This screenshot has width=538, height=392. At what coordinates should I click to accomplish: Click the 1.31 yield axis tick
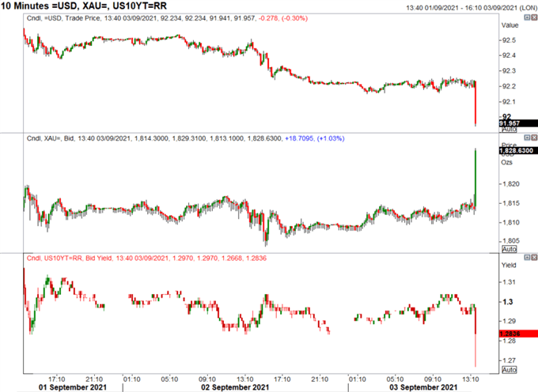pos(509,282)
